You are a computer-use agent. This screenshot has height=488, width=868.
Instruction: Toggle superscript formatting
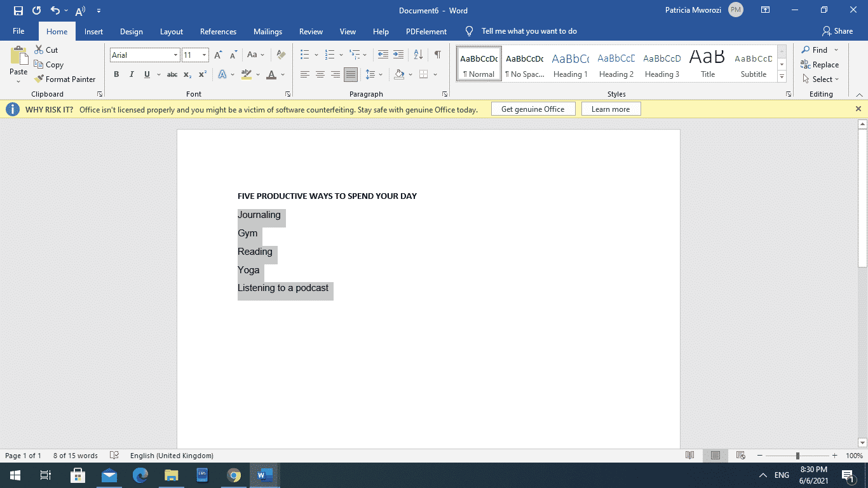202,74
